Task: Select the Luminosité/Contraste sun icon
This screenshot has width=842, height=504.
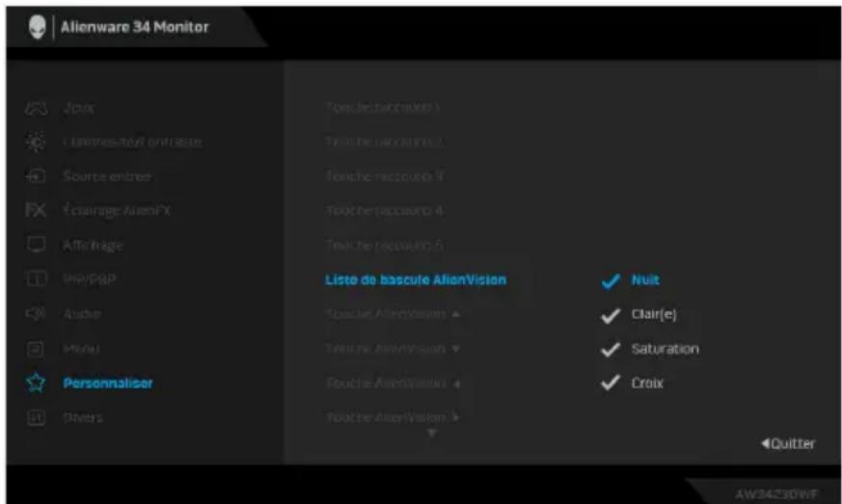Action: [x=36, y=142]
